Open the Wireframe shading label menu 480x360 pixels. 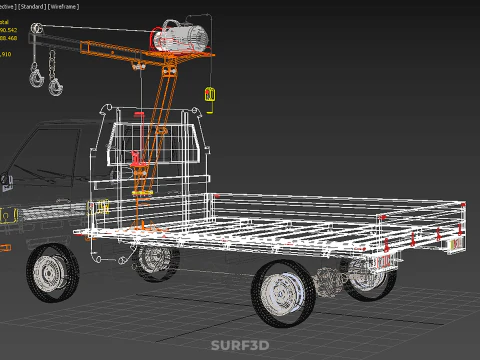click(63, 7)
